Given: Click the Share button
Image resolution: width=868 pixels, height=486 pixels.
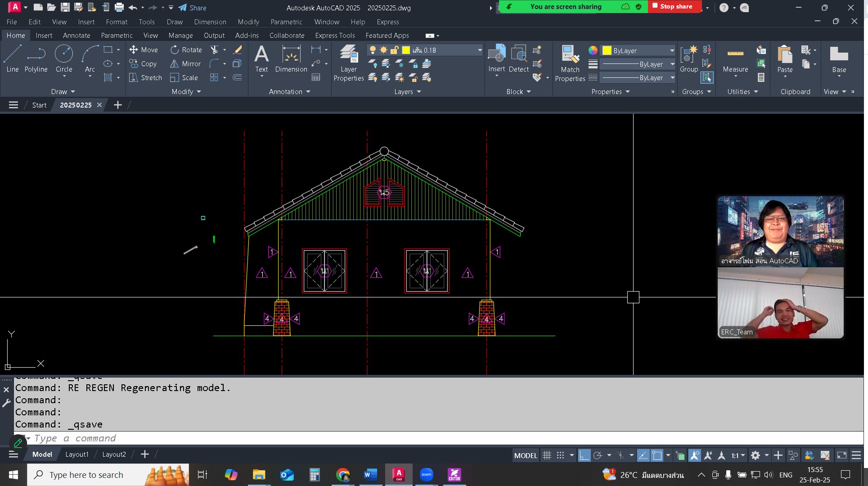Looking at the screenshot, I should 192,8.
